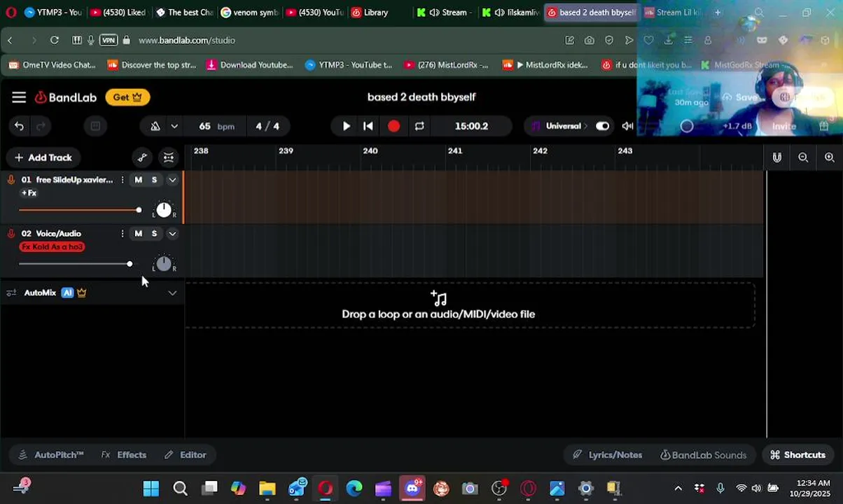Viewport: 843px width, 504px height.
Task: Solo track 01 free SlideUp
Action: pos(154,180)
